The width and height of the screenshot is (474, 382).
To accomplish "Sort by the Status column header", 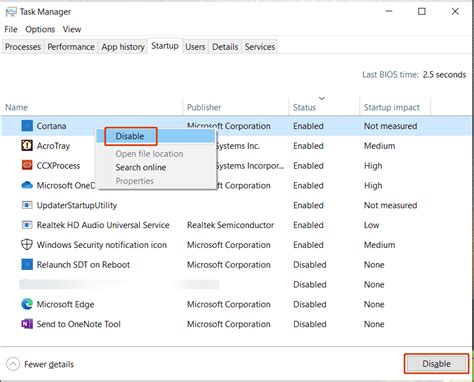I will click(x=324, y=107).
